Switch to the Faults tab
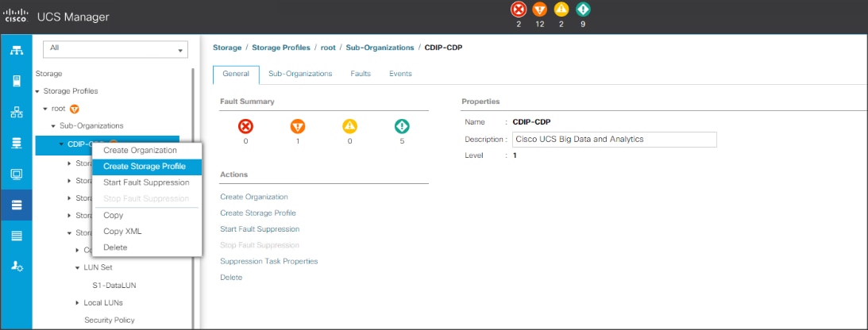The image size is (868, 330). pos(361,74)
